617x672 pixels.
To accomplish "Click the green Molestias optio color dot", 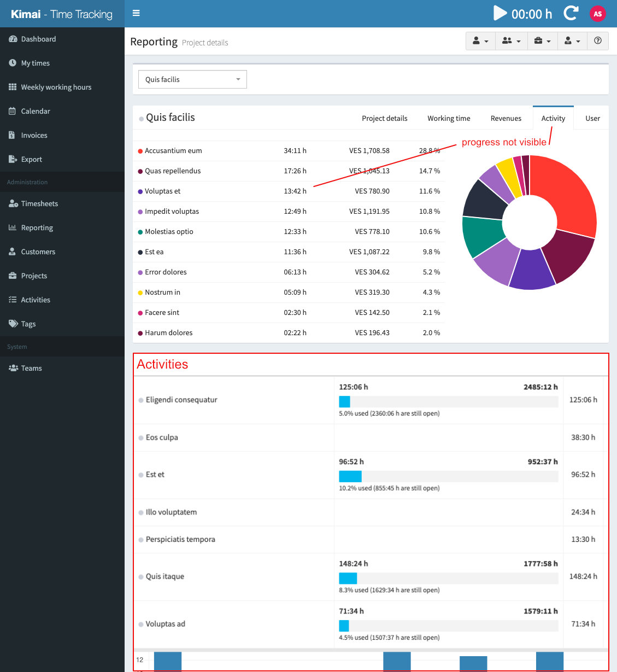I will click(140, 232).
